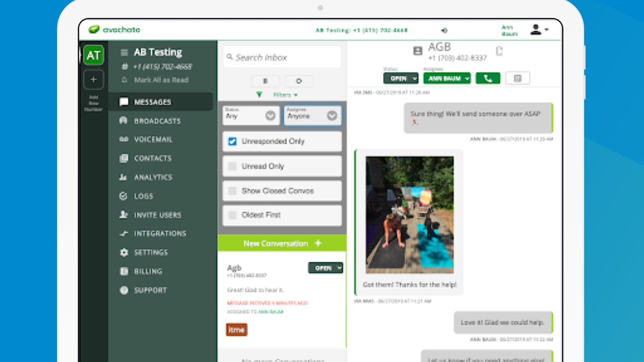Click the sidebar number +1 (415) 702-4668
The height and width of the screenshot is (362, 644).
click(x=163, y=67)
